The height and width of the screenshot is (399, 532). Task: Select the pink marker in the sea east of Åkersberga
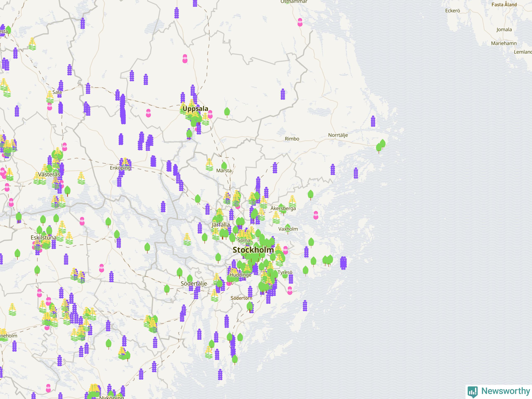point(315,215)
